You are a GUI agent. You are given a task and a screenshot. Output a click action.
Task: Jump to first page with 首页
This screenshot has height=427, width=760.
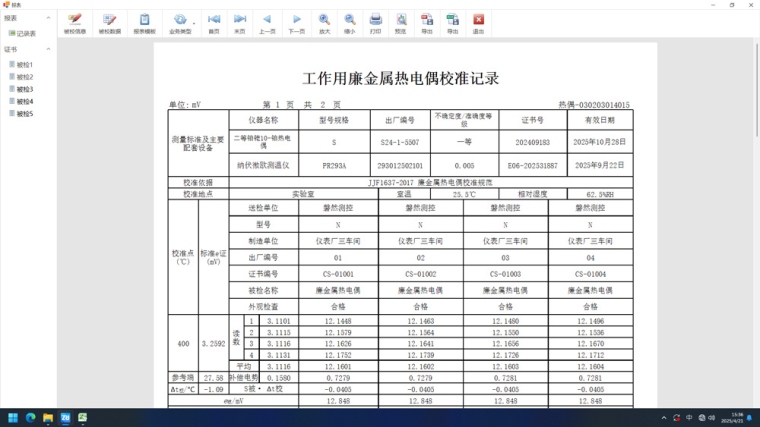click(213, 23)
